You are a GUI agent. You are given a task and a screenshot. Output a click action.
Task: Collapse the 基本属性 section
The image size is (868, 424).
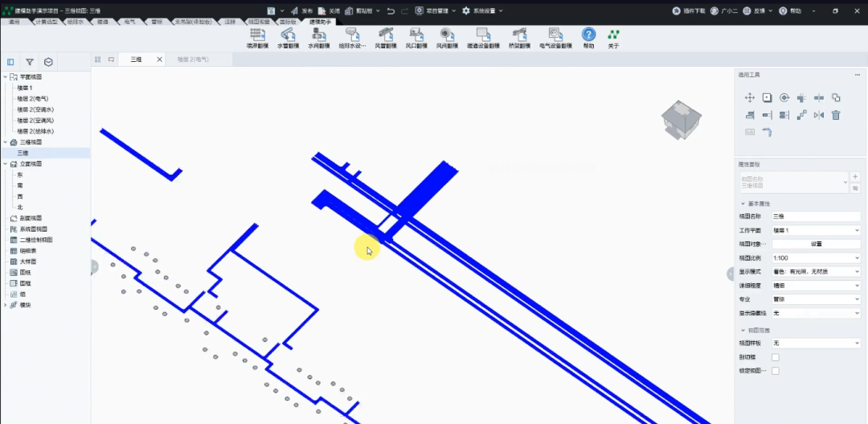click(x=743, y=204)
